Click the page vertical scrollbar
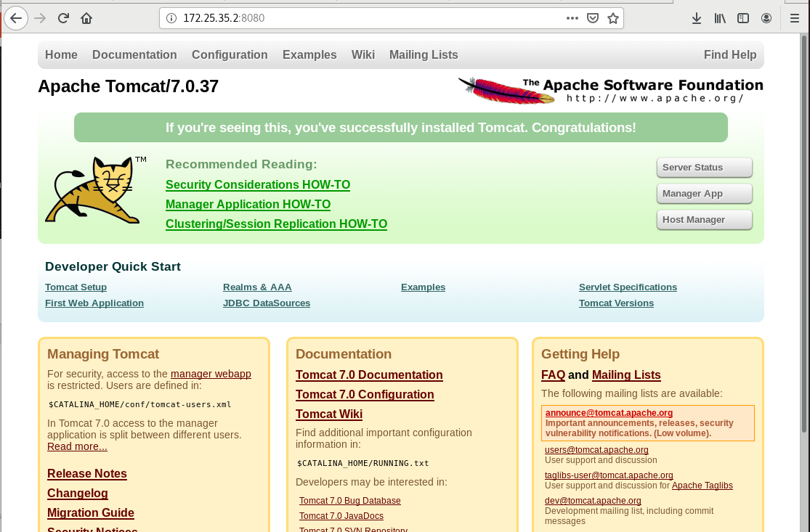The width and height of the screenshot is (810, 532). (x=804, y=232)
